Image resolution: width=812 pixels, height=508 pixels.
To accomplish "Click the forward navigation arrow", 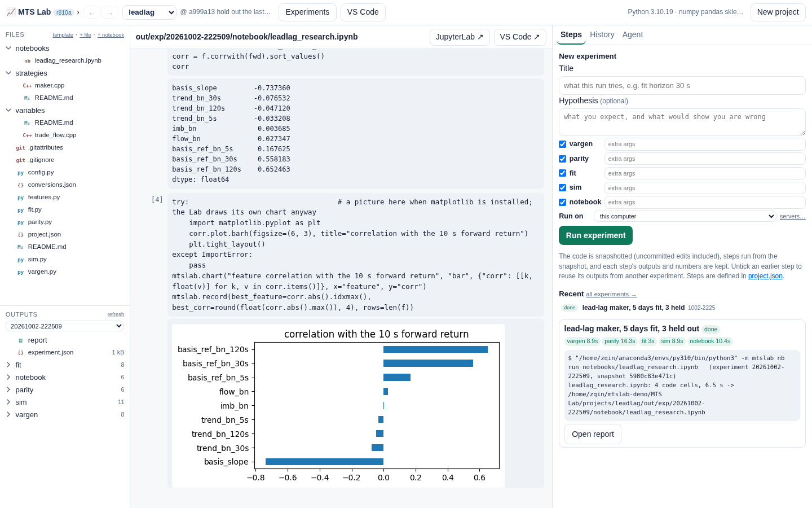I will click(110, 12).
